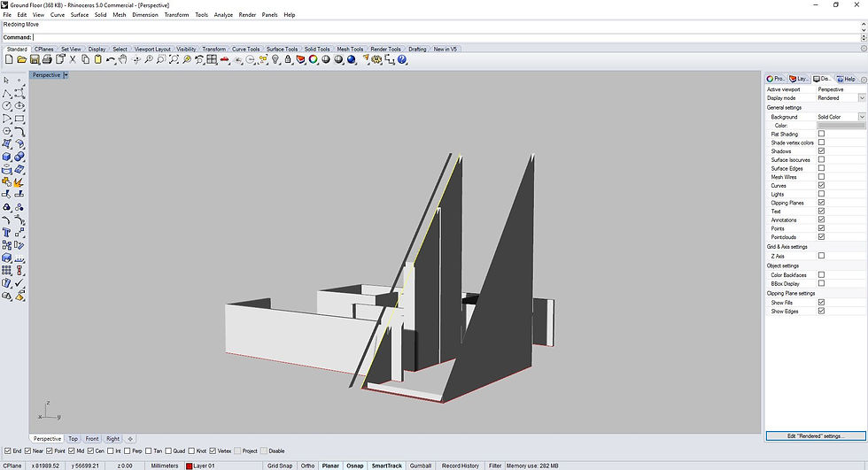Switch to the Front viewport tab
Screen dimensions: 868x470
[92, 438]
